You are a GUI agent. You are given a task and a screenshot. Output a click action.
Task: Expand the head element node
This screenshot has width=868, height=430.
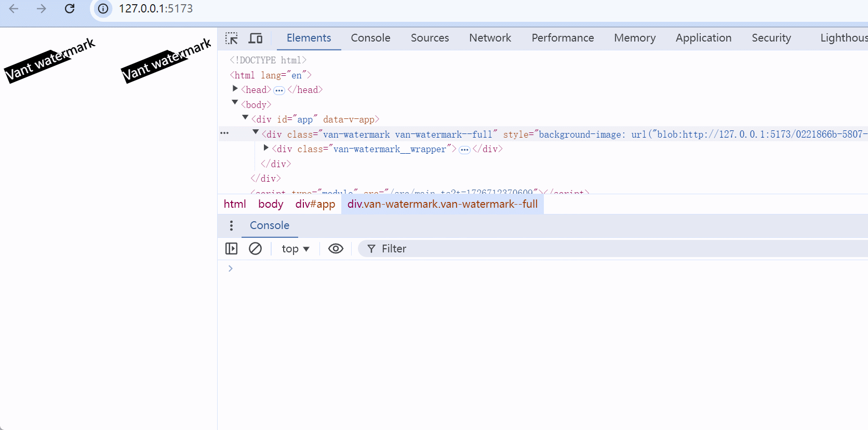point(235,89)
